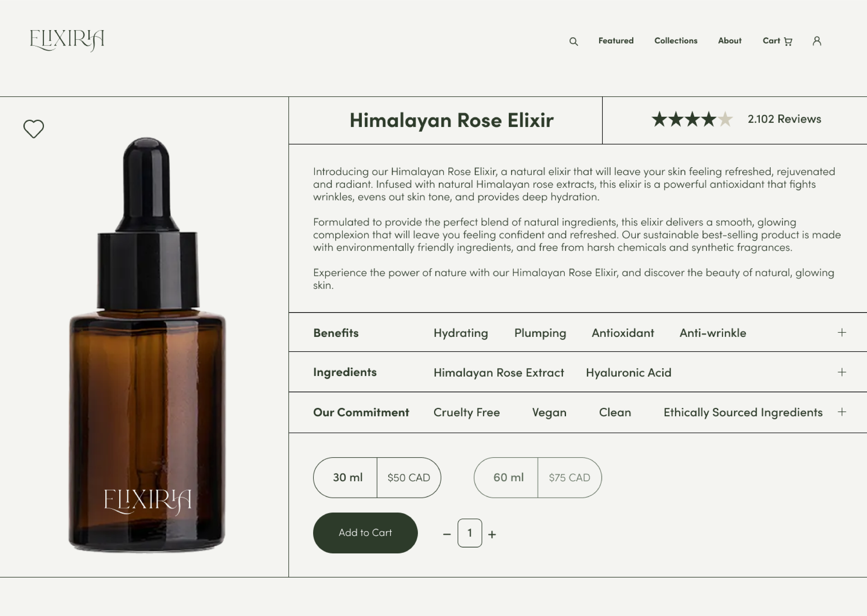Viewport: 867px width, 616px height.
Task: Expand the Benefits section
Action: point(842,333)
